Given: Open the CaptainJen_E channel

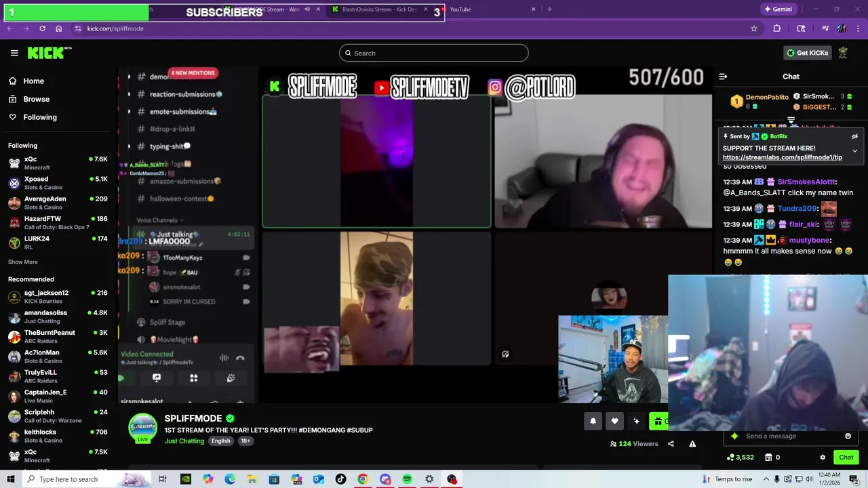Looking at the screenshot, I should (x=58, y=396).
